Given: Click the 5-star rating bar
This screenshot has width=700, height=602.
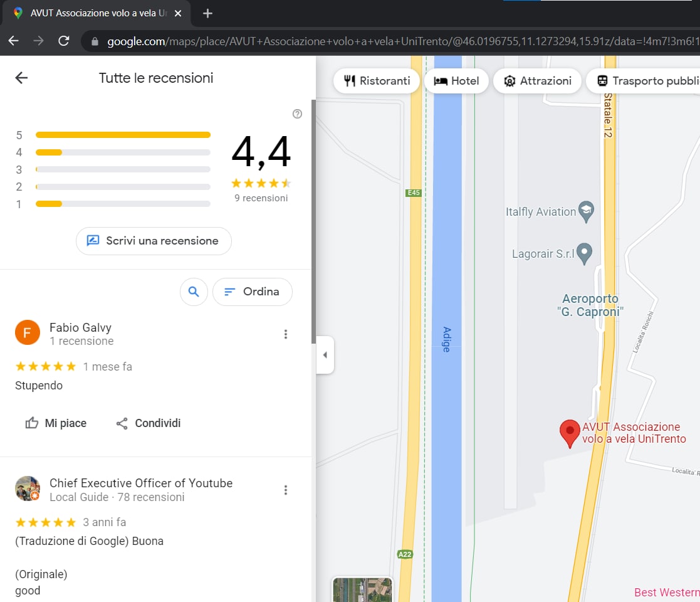Looking at the screenshot, I should click(x=123, y=135).
